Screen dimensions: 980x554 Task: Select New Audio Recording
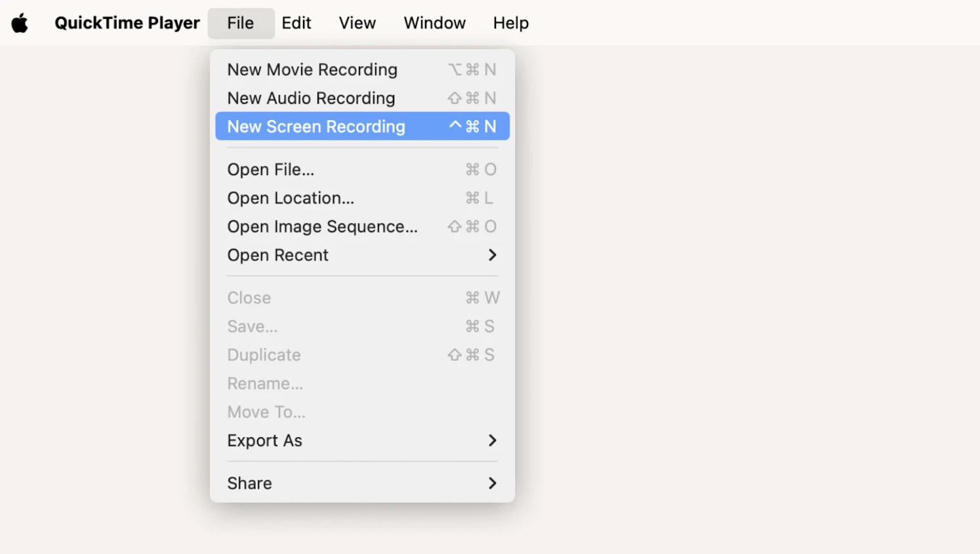click(311, 98)
